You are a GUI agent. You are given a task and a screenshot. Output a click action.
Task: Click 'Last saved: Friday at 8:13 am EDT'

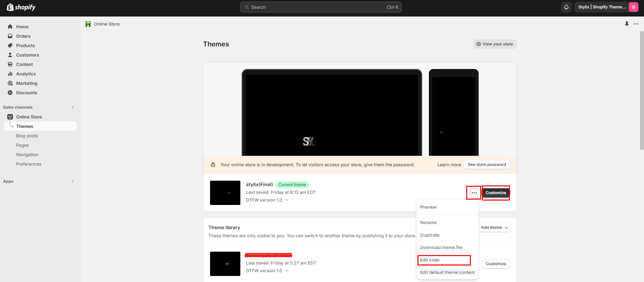click(x=281, y=192)
